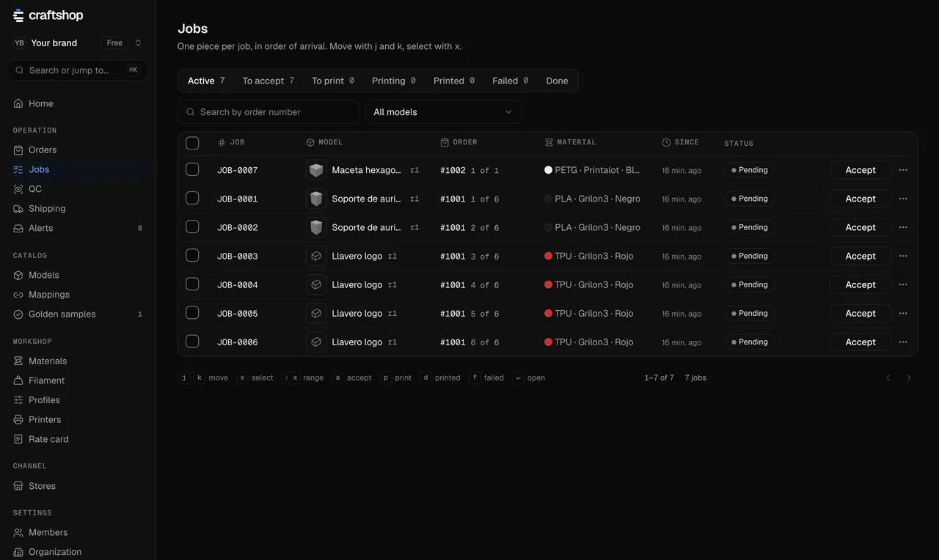The height and width of the screenshot is (560, 939).
Task: Open Stores via its storefront icon
Action: [18, 486]
